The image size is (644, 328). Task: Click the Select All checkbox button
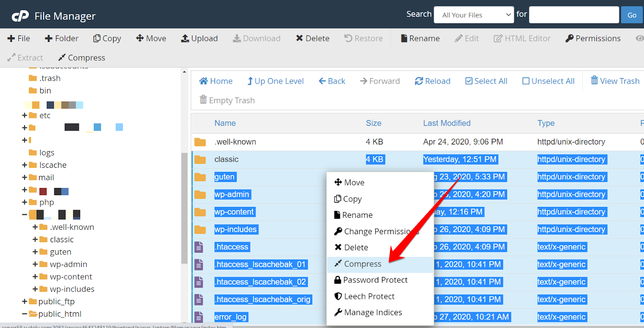(x=469, y=81)
